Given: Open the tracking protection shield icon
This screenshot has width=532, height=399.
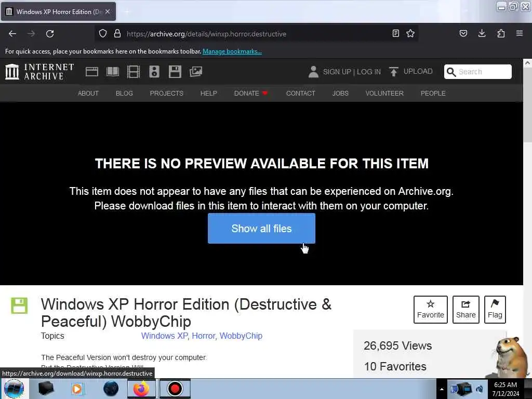Looking at the screenshot, I should coord(103,34).
